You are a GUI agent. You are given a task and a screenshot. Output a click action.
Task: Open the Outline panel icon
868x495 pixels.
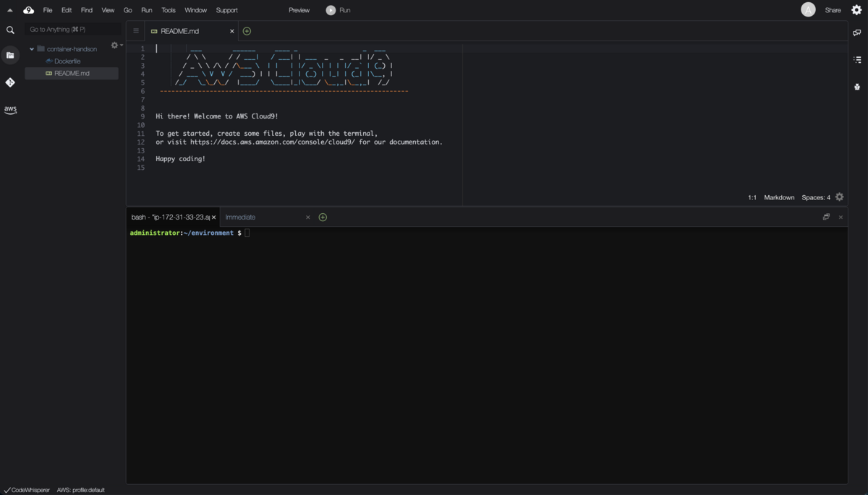coord(857,60)
